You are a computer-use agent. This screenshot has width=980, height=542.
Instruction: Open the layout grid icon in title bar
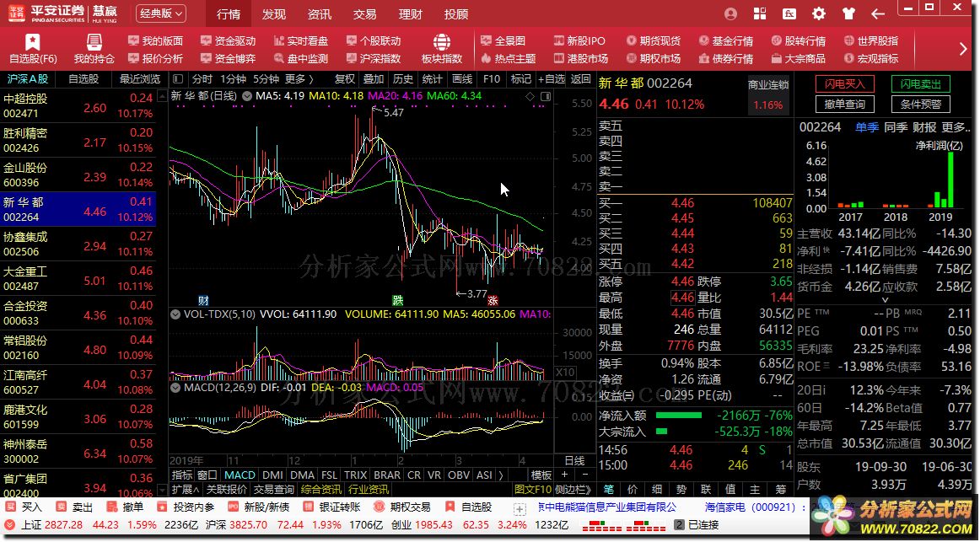click(760, 13)
